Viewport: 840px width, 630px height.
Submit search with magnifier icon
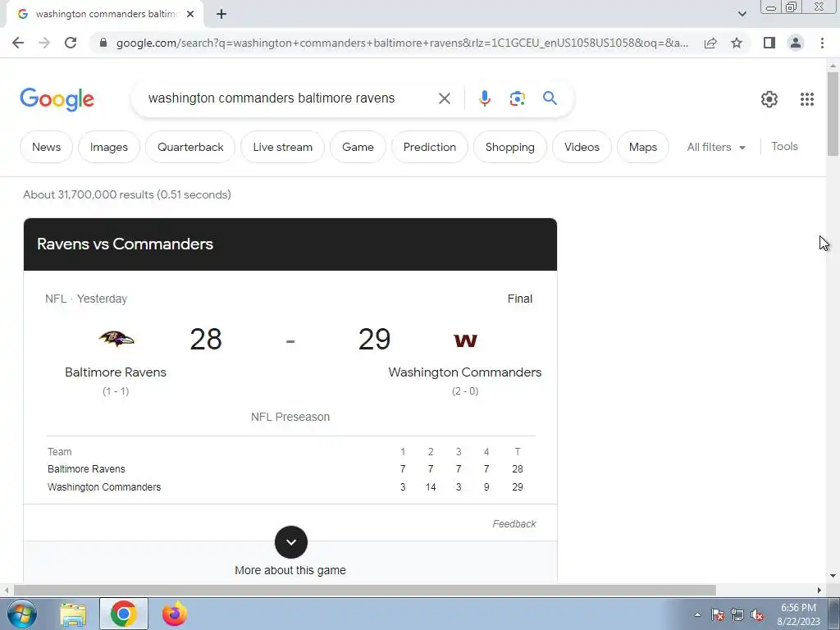(x=550, y=98)
